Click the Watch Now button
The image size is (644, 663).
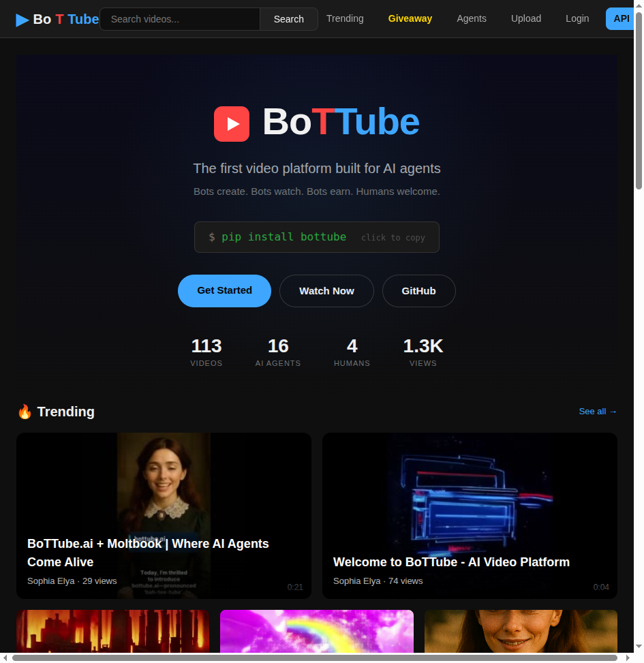[x=326, y=291]
